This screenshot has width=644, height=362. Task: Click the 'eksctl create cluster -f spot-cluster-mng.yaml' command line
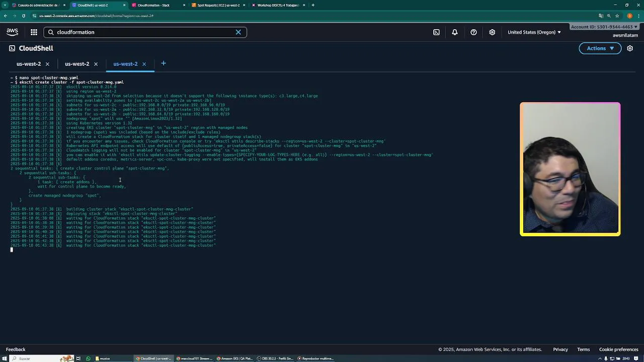point(71,82)
